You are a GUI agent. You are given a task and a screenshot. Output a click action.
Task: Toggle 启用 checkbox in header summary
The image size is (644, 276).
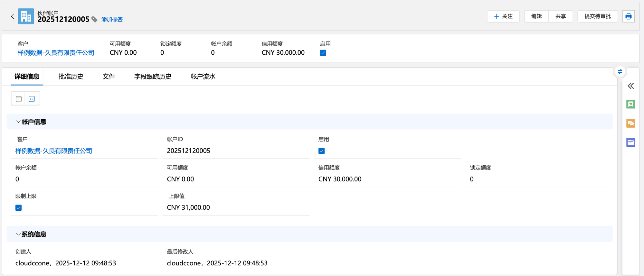(323, 53)
